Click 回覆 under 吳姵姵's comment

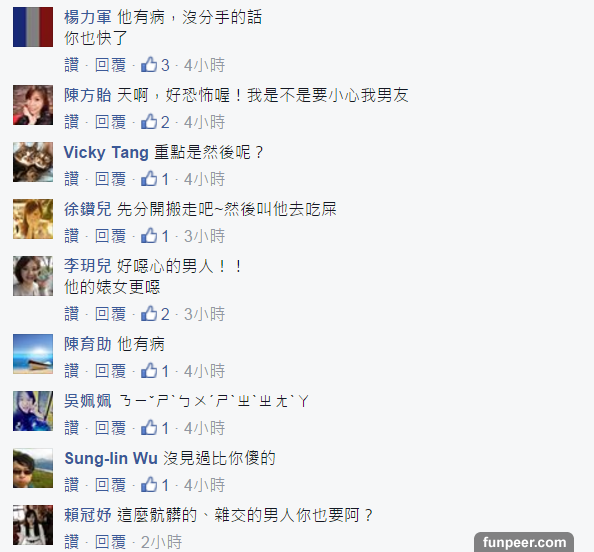pos(110,428)
